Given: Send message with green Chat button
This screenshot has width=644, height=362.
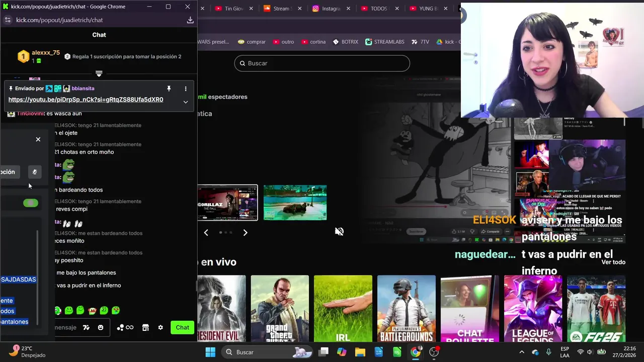Looking at the screenshot, I should tap(182, 327).
